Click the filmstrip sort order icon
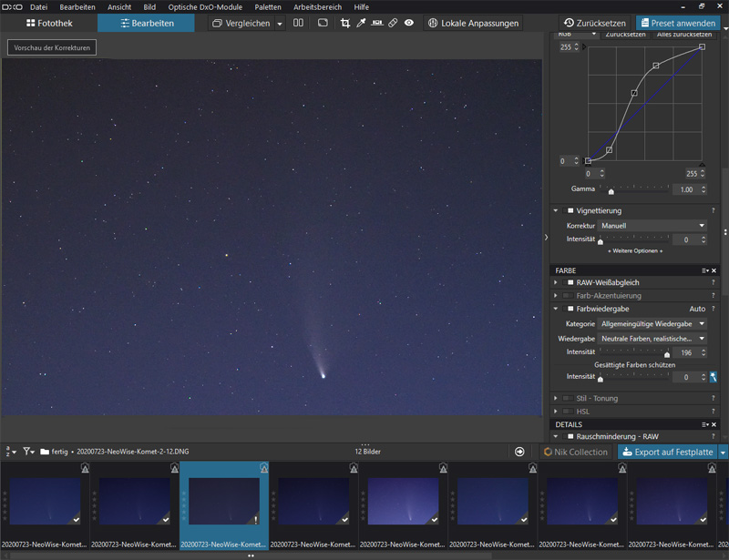Viewport: 729px width, 560px height. [x=10, y=452]
